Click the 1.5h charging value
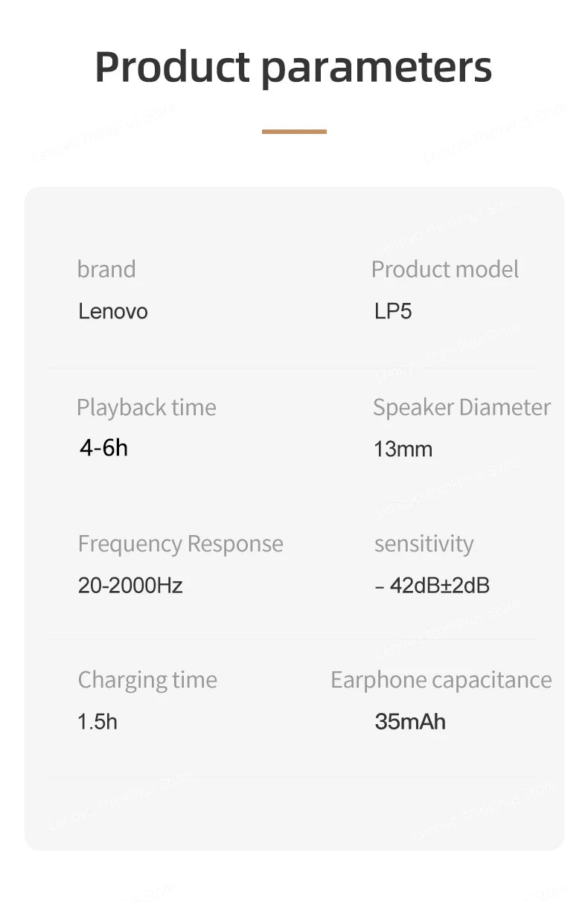Viewport: 588px width, 902px height. (98, 722)
